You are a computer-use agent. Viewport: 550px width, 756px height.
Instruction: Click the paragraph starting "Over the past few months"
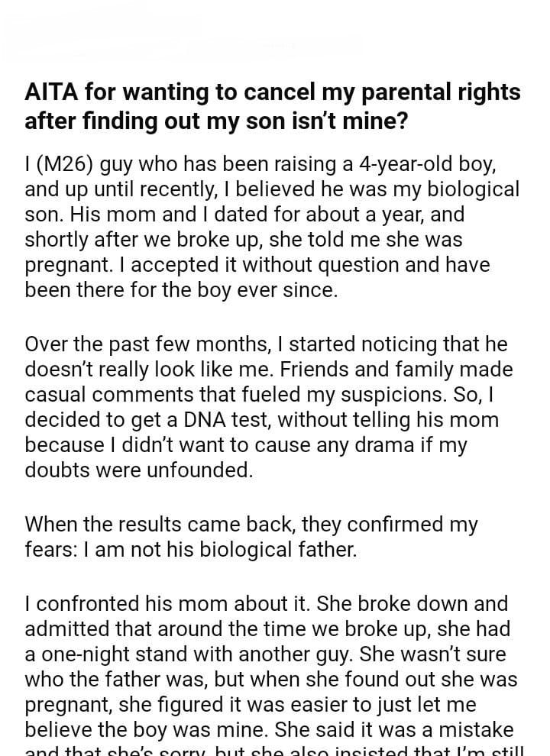click(x=267, y=408)
